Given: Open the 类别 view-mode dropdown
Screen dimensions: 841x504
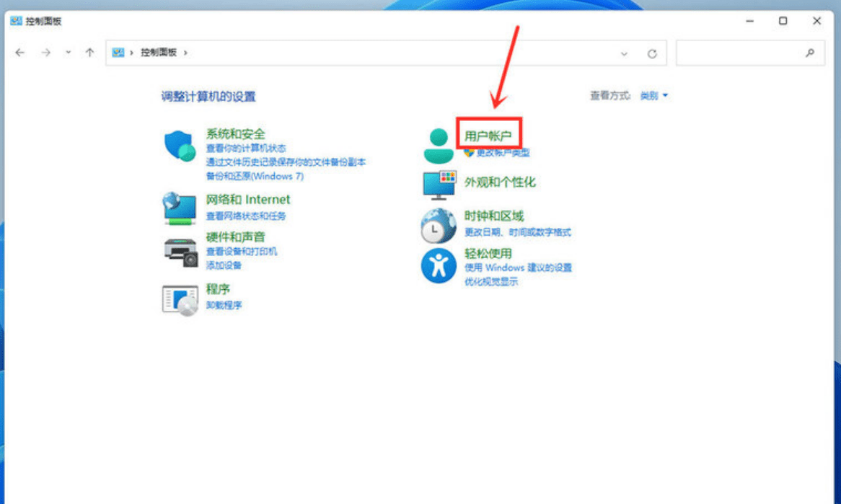Looking at the screenshot, I should point(655,94).
